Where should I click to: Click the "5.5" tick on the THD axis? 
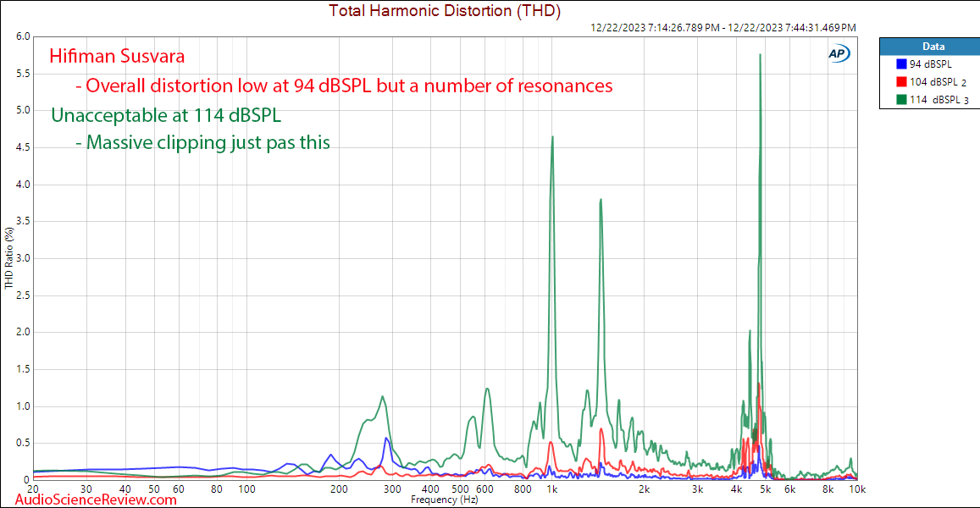click(x=23, y=74)
